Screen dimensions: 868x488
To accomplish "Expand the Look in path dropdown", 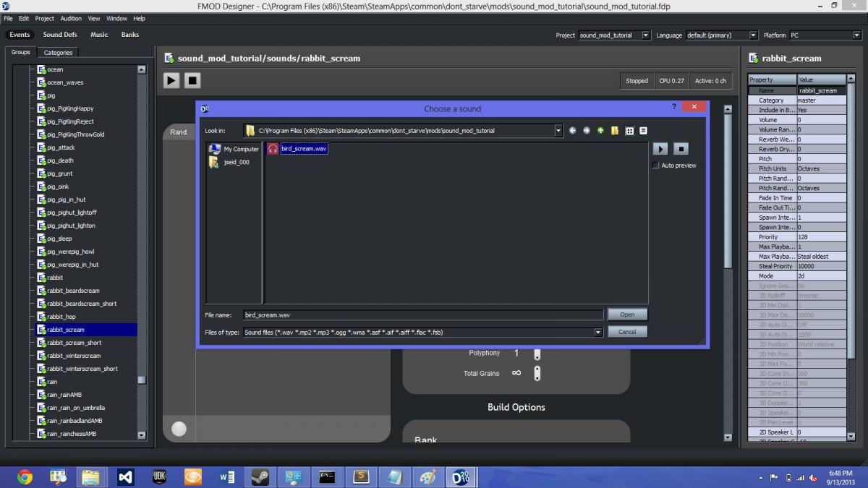I will tap(558, 131).
